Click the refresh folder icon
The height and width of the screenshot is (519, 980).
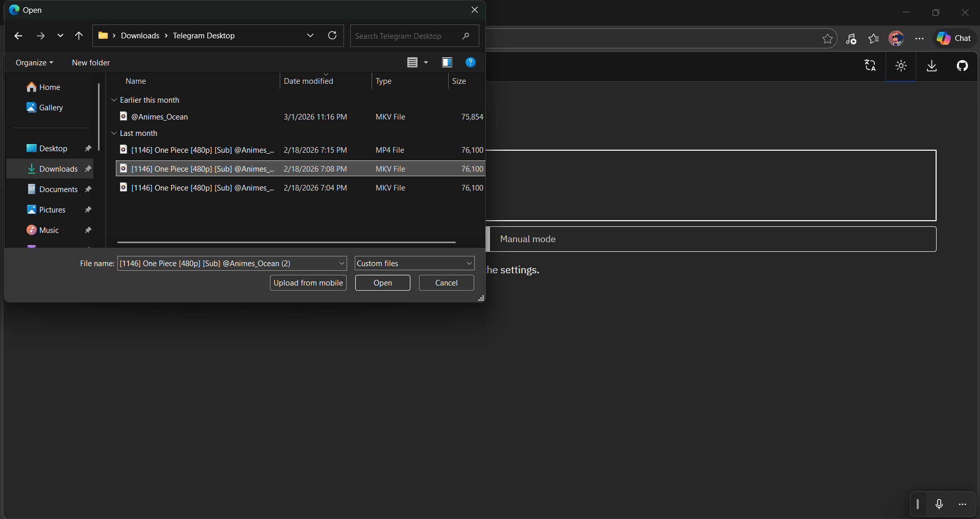click(332, 36)
